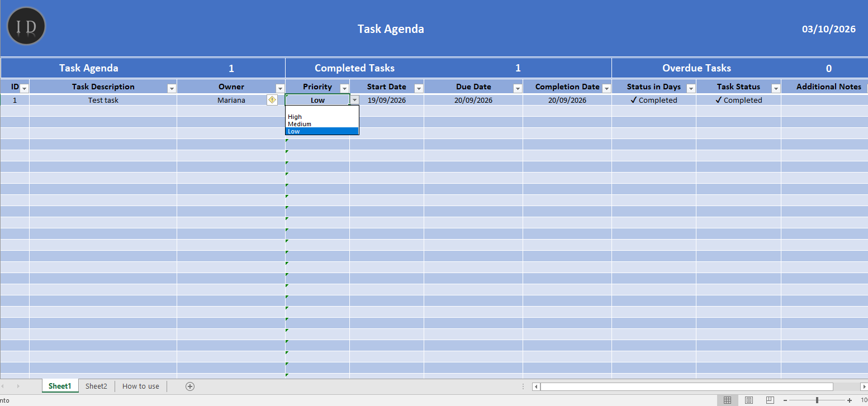The height and width of the screenshot is (406, 868).
Task: Open the Owner column filter dropdown
Action: [280, 89]
